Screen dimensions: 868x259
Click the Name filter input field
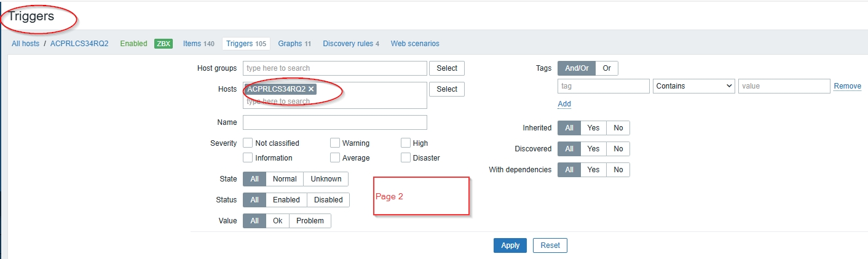click(334, 122)
